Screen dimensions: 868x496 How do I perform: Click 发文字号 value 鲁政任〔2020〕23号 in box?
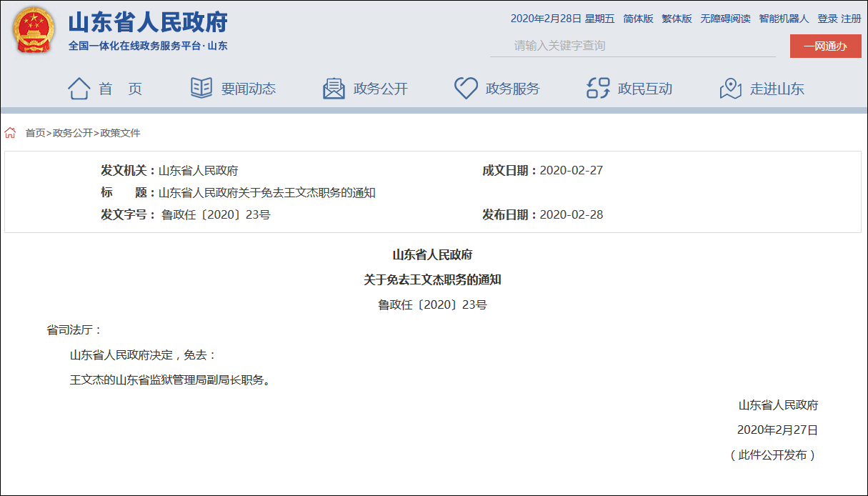[x=216, y=215]
